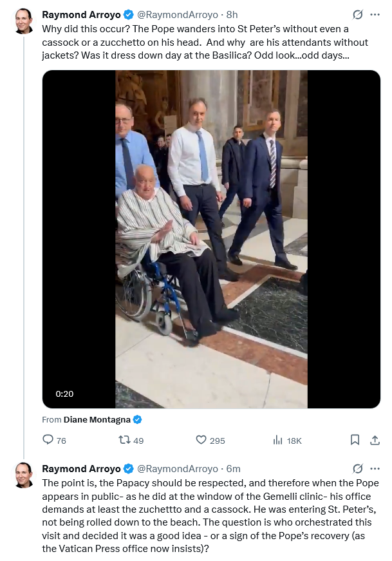This screenshot has width=392, height=561.
Task: Click Raymond Arroyo name on the second tweet
Action: pyautogui.click(x=81, y=468)
